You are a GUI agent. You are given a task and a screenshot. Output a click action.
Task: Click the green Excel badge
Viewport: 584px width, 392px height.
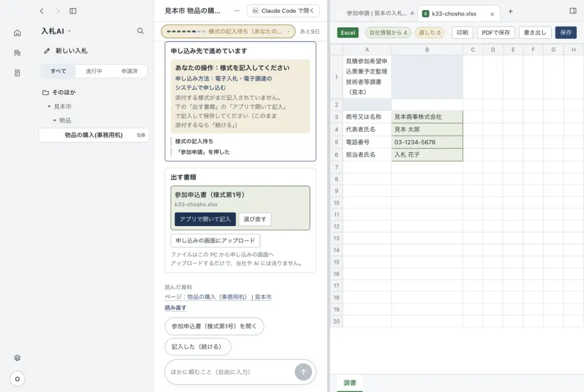point(348,33)
